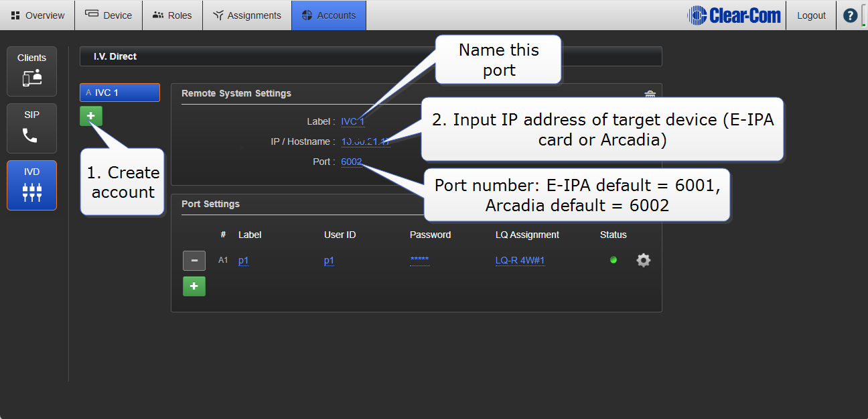This screenshot has height=419, width=868.
Task: Click the Logout button
Action: [811, 15]
